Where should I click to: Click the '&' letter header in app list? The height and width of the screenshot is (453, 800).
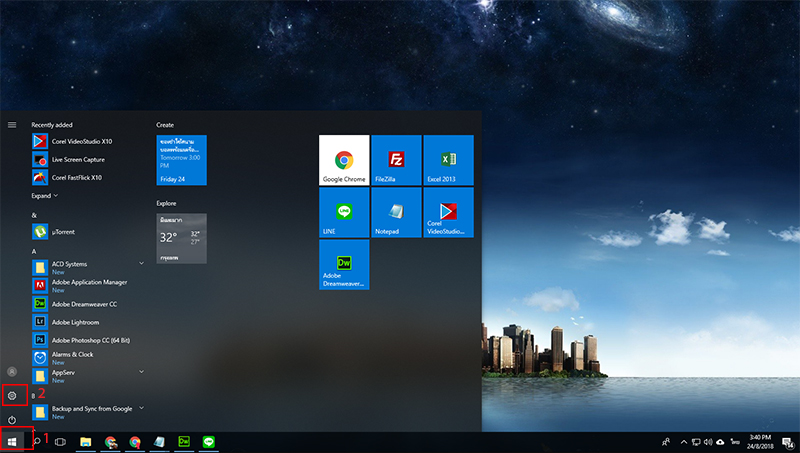[34, 215]
